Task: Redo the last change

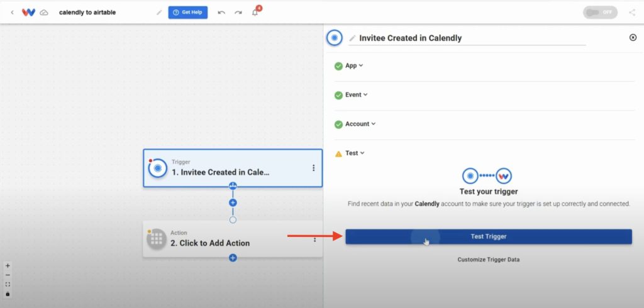Action: pyautogui.click(x=238, y=13)
